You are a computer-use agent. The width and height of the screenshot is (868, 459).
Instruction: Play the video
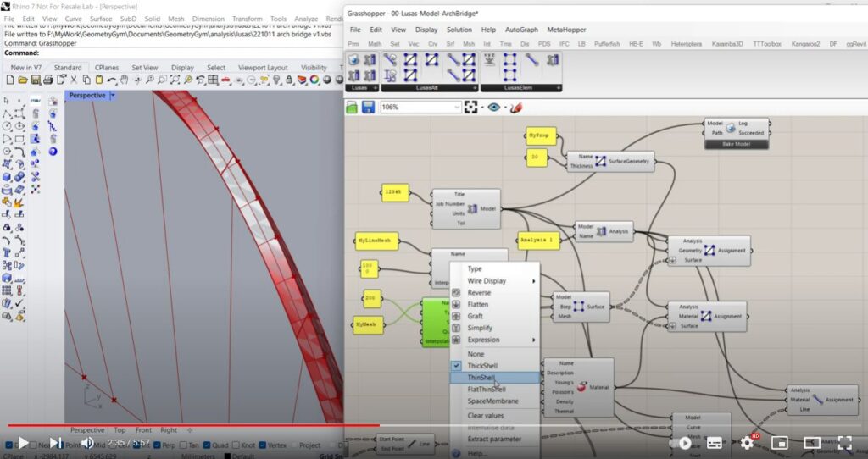pyautogui.click(x=23, y=442)
